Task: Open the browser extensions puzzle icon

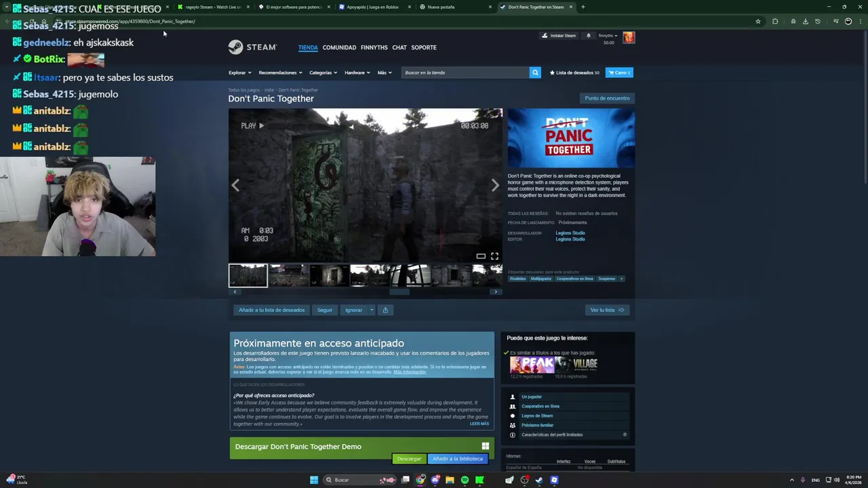Action: tap(775, 21)
